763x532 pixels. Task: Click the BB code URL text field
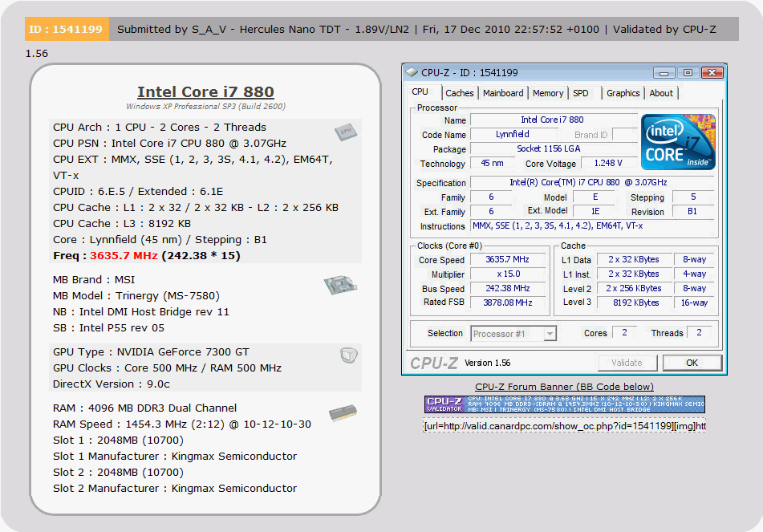point(565,426)
